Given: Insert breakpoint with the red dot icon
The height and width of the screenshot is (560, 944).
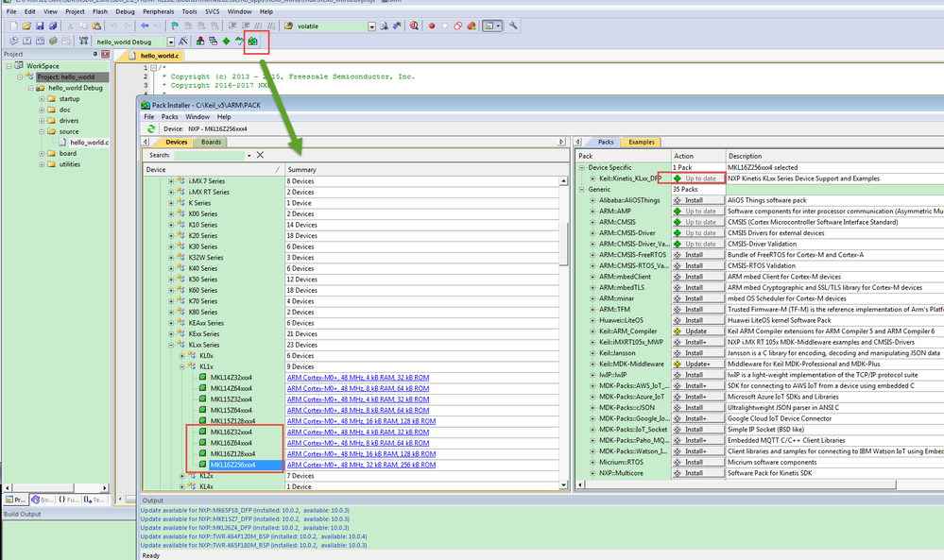Looking at the screenshot, I should click(x=432, y=25).
